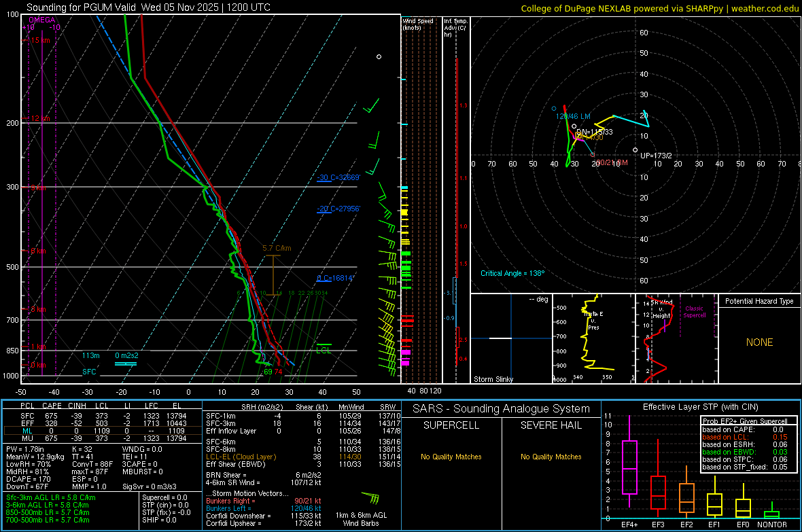Click the LCL-EL (Cloud Layer) row
The height and width of the screenshot is (532, 802).
coord(303,457)
